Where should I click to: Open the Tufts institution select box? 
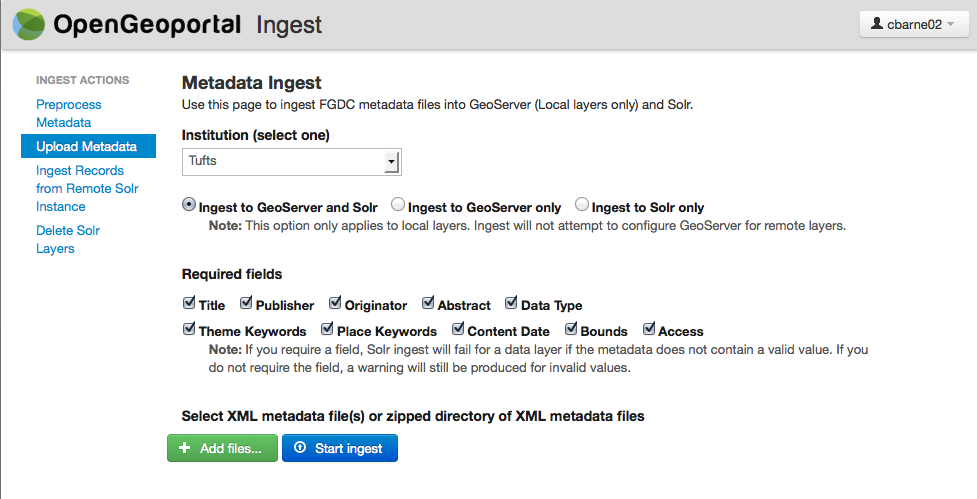point(292,162)
